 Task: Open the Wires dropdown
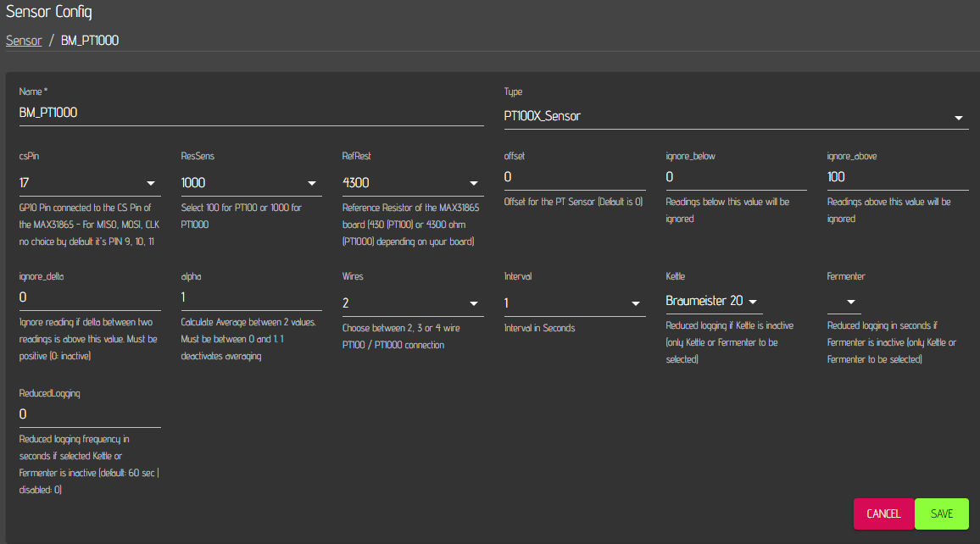(413, 303)
